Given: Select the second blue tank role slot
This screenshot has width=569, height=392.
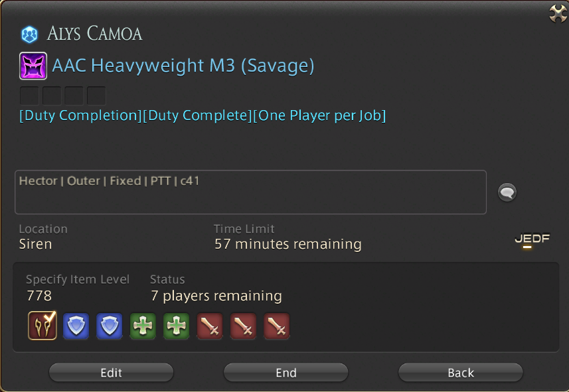Looking at the screenshot, I should click(x=110, y=326).
